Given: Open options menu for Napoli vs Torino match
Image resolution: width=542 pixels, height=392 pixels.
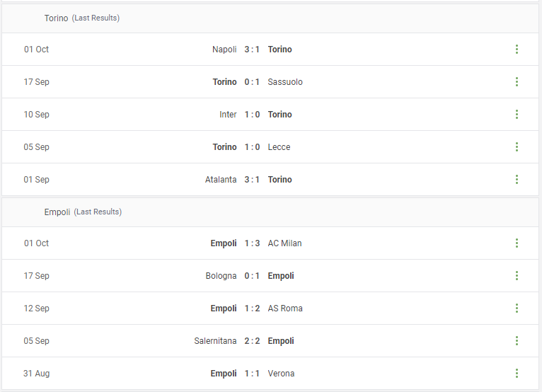Looking at the screenshot, I should coord(517,49).
